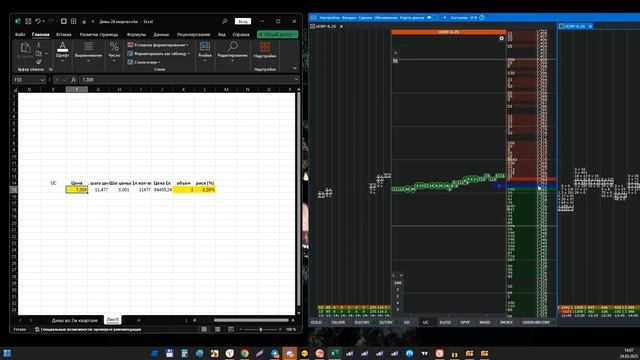640x360 pixels.
Task: Open the Файл menu tab
Action: (x=20, y=35)
